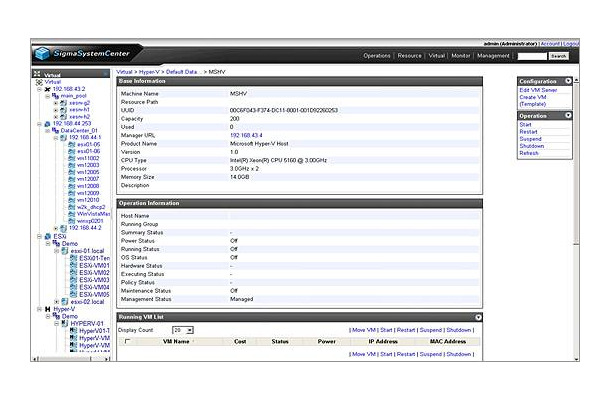Click the ESXi-VM01 VM icon

pos(74,265)
